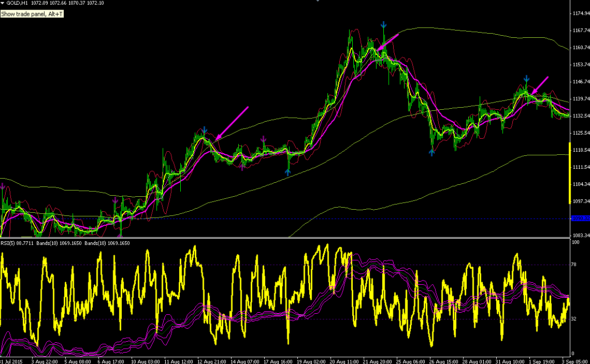Click the 1 Sep 19:00 time label
590x364 pixels.
541,362
